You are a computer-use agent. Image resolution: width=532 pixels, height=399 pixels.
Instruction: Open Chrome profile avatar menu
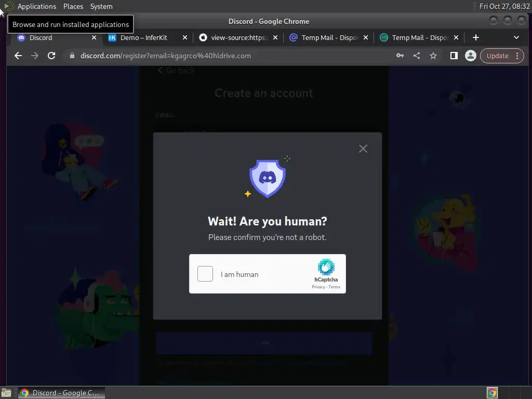pos(470,56)
